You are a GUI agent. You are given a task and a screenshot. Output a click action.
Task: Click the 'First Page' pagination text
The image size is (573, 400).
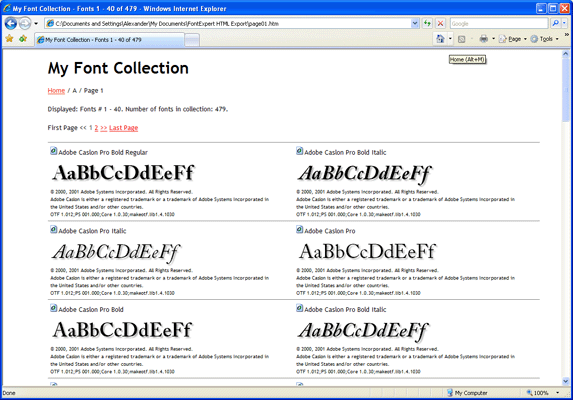point(62,128)
